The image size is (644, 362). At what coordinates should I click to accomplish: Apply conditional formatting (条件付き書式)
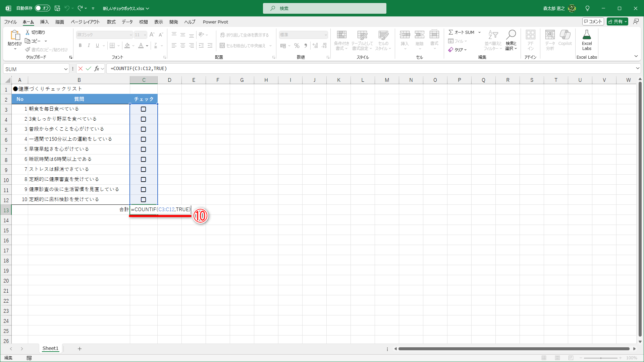(341, 40)
